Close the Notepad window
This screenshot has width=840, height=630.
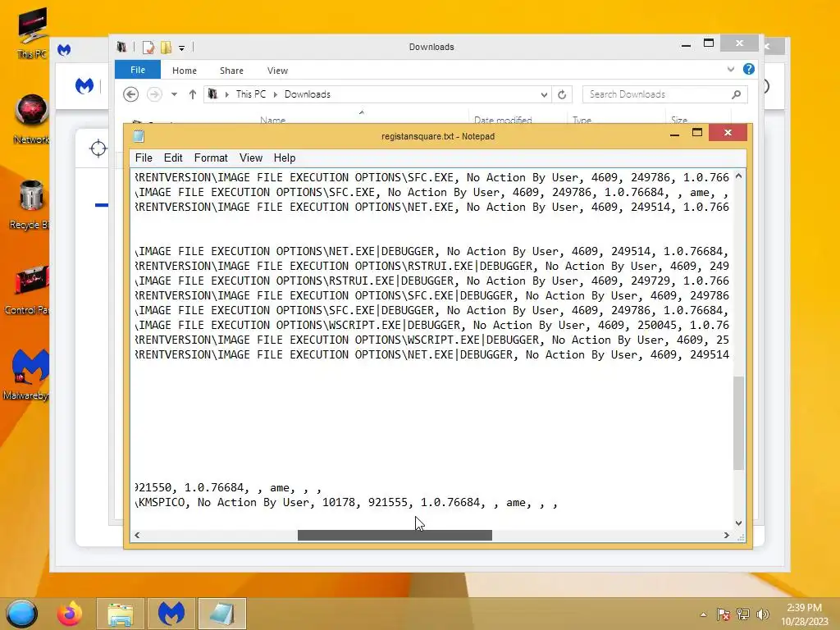point(728,132)
